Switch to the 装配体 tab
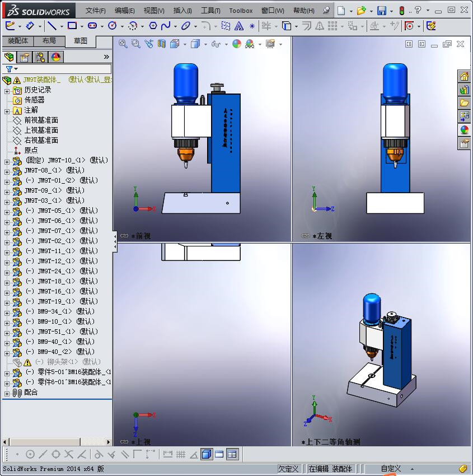Image resolution: width=473 pixels, height=476 pixels. [18, 41]
